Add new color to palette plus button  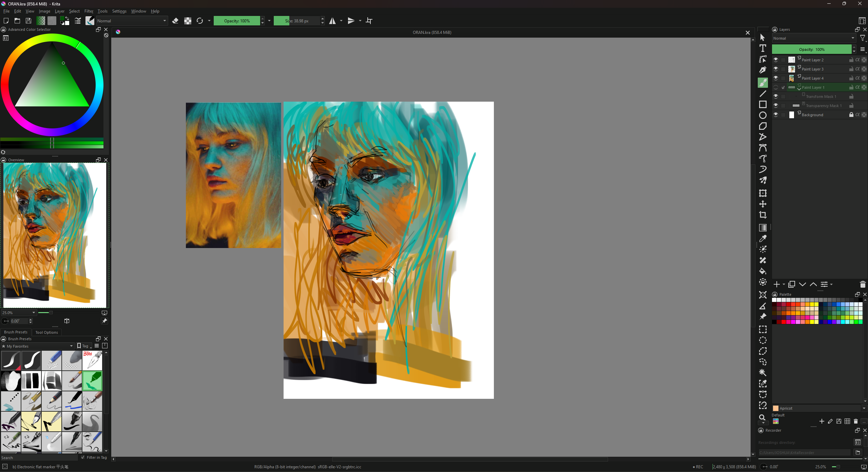822,421
